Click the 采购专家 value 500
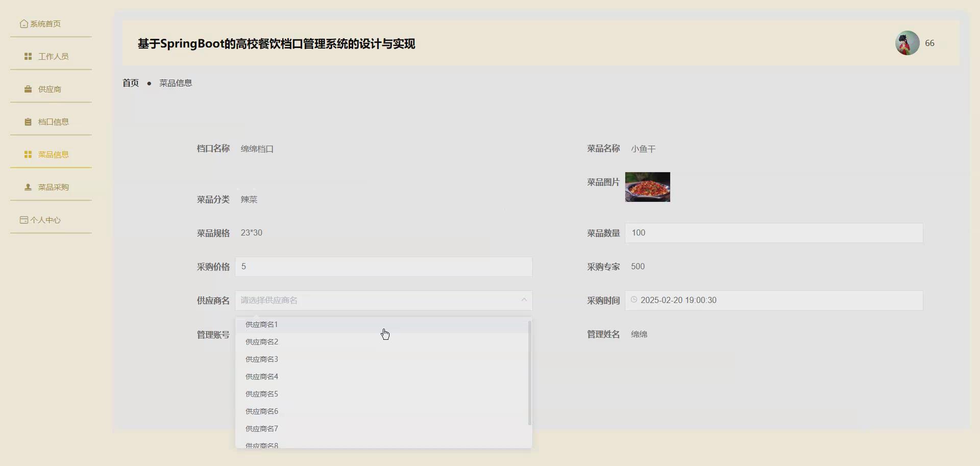 pos(638,267)
